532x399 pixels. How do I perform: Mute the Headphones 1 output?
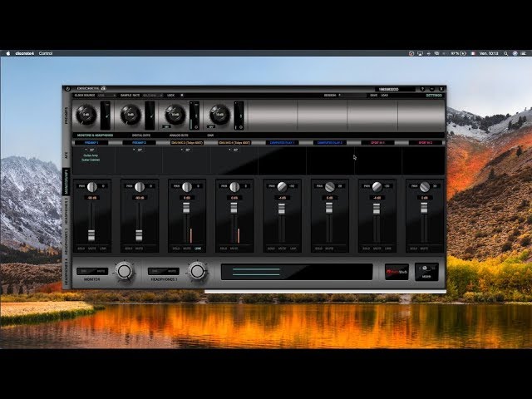pos(172,272)
